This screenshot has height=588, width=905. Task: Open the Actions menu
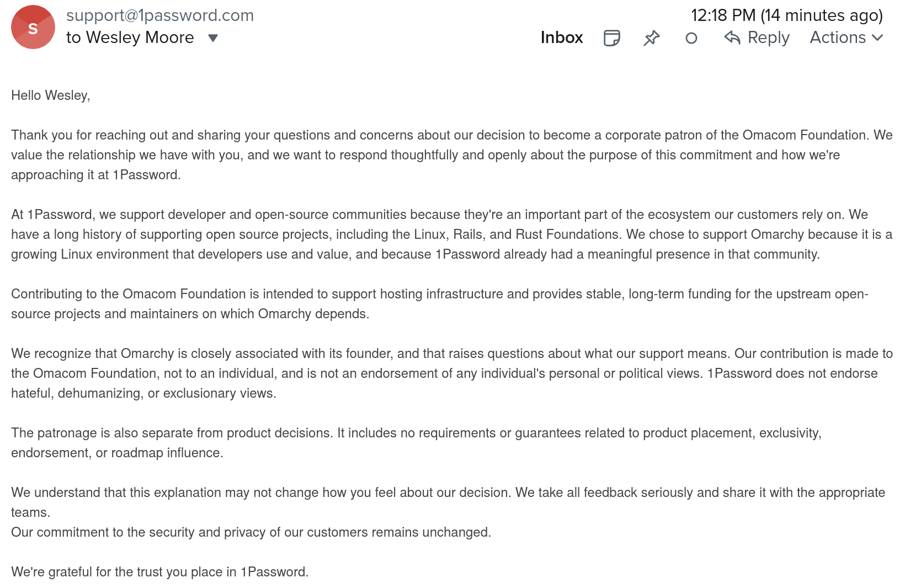click(x=846, y=38)
